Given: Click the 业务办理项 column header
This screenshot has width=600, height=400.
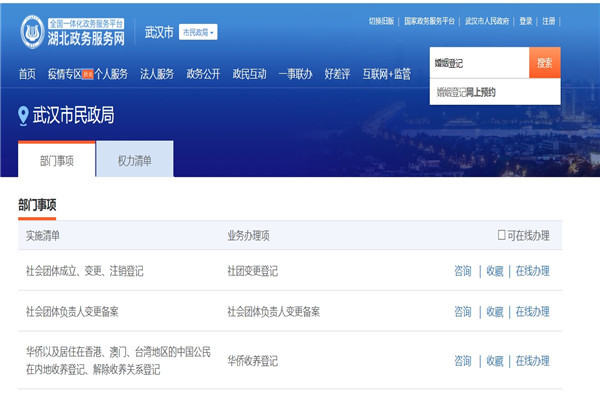Looking at the screenshot, I should pyautogui.click(x=248, y=235).
